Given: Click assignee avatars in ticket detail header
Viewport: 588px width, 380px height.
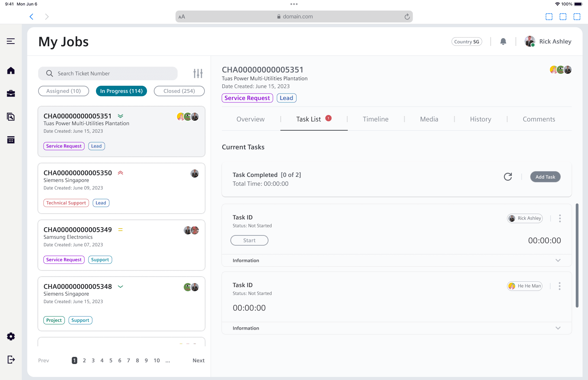Looking at the screenshot, I should [x=561, y=70].
